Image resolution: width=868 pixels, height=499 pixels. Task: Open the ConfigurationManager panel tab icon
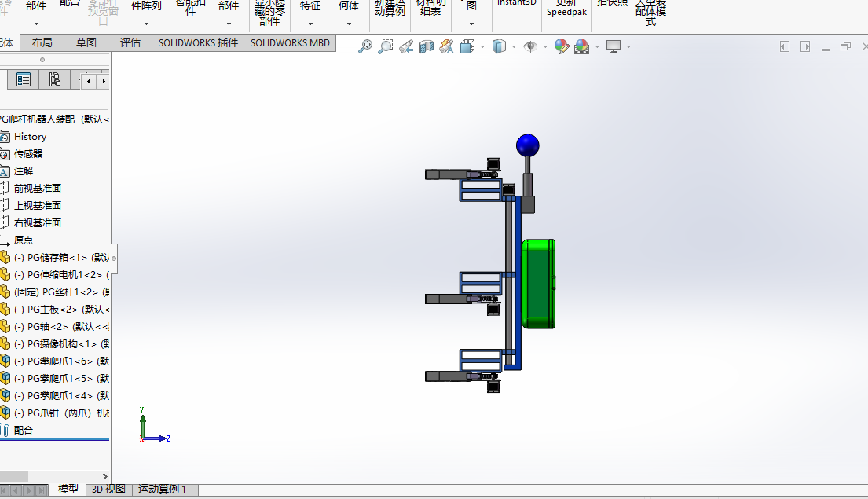(54, 79)
